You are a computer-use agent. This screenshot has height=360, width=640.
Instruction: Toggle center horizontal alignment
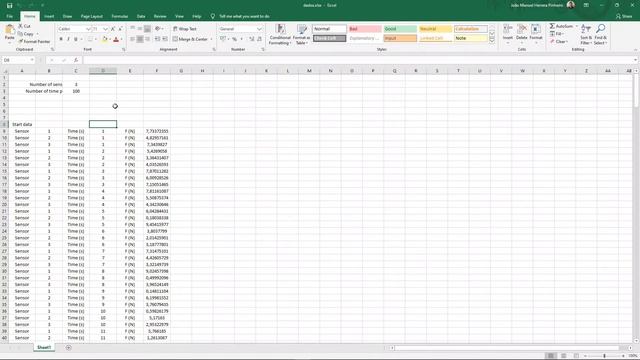coord(140,39)
